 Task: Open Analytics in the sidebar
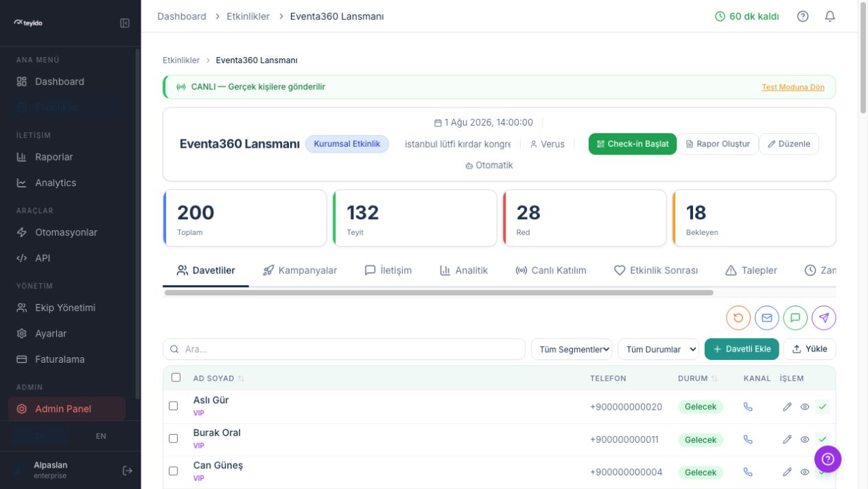pos(67,183)
